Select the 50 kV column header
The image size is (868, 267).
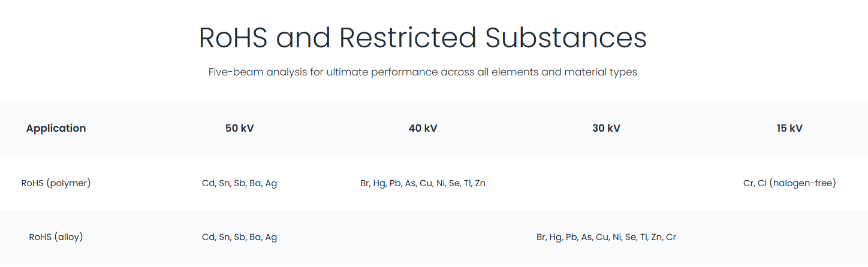[240, 128]
